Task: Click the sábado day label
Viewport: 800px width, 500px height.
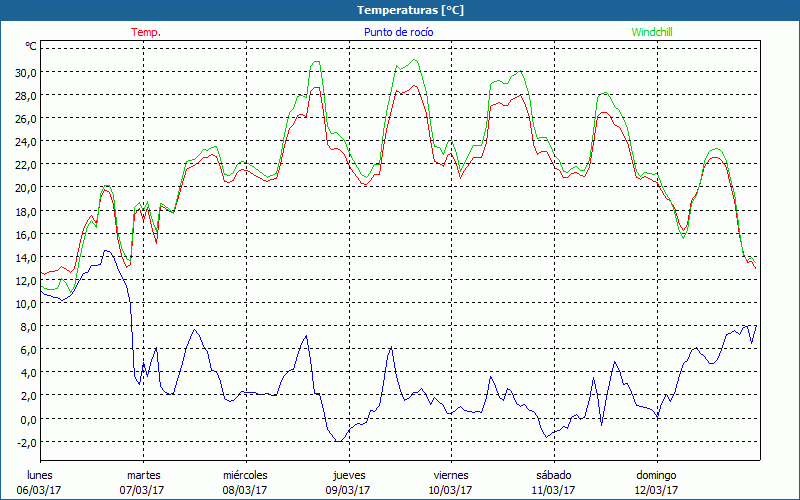Action: click(x=553, y=475)
